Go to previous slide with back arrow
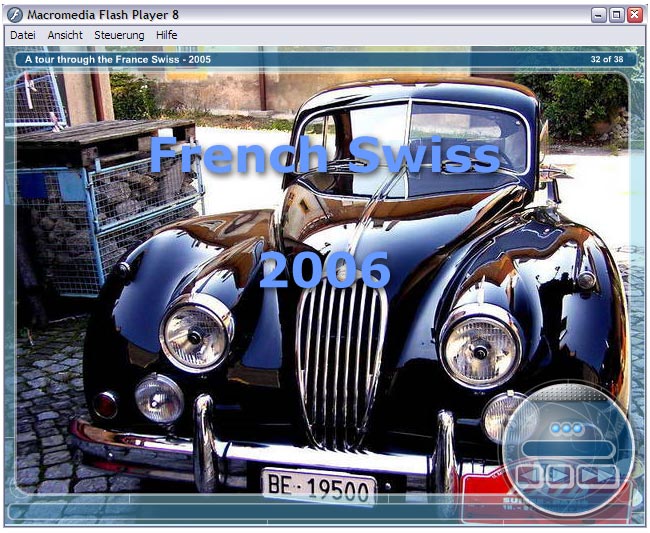 click(529, 475)
